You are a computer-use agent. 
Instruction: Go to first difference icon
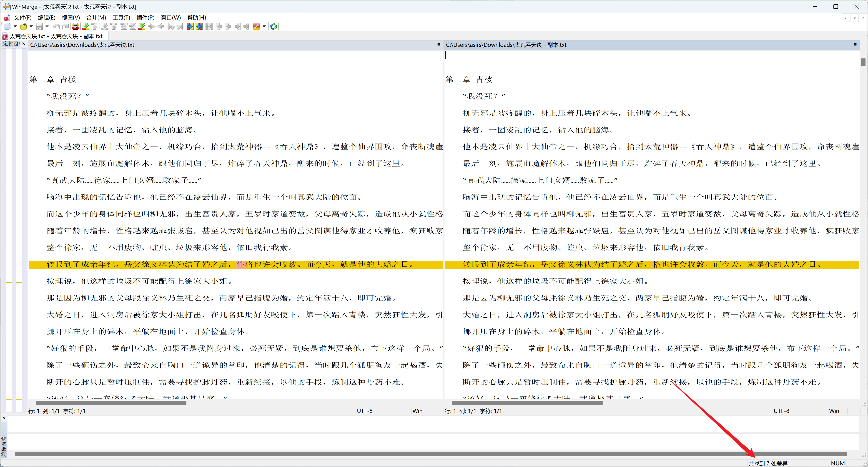click(x=124, y=26)
